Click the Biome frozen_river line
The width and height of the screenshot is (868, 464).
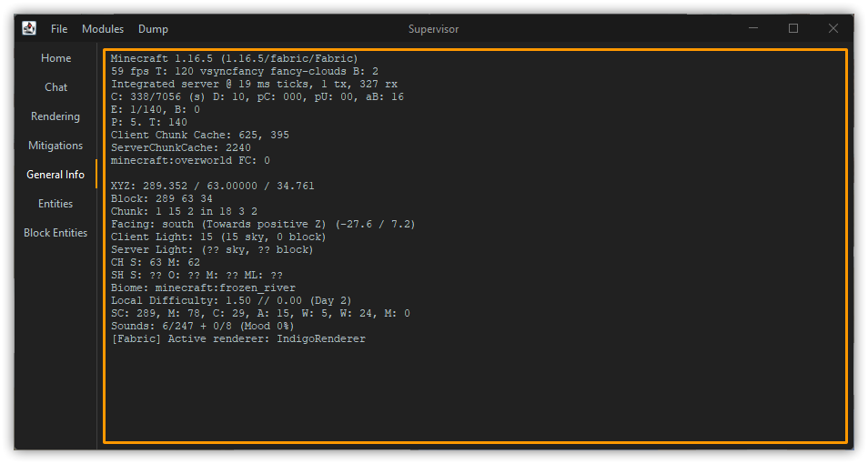click(x=203, y=287)
